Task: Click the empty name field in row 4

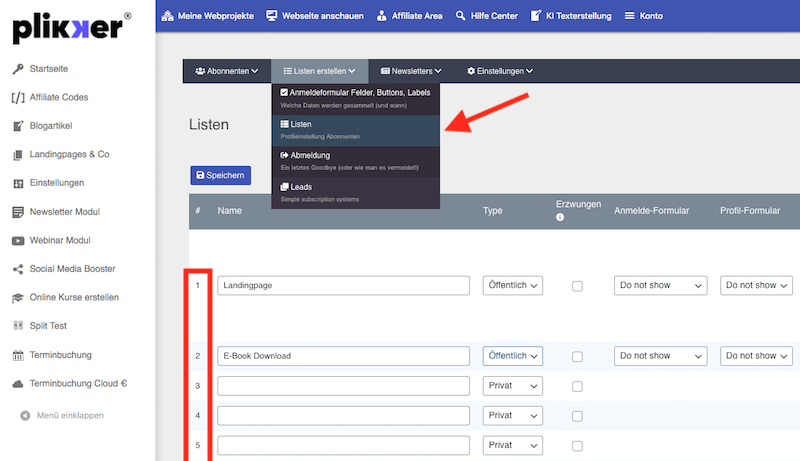Action: click(343, 415)
